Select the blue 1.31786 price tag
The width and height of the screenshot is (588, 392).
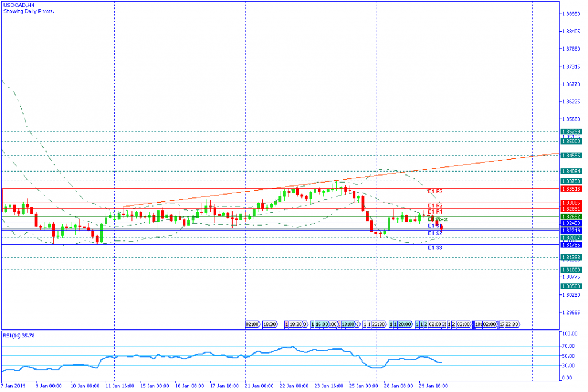point(572,244)
